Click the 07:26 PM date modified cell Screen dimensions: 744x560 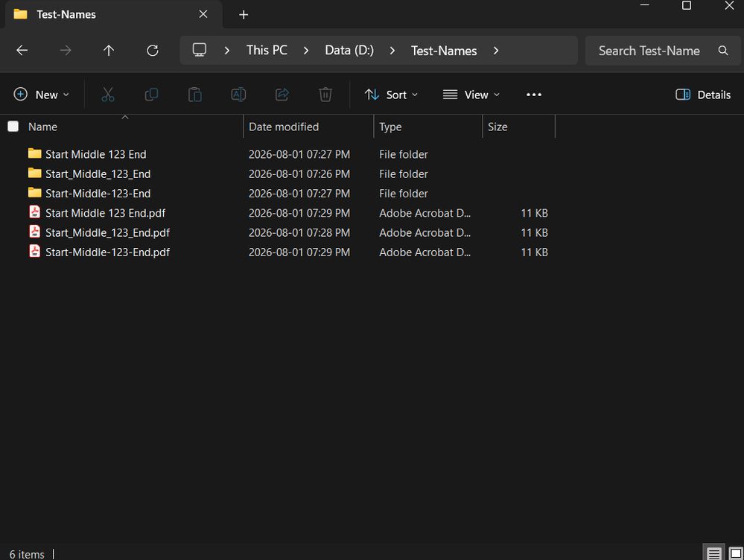pyautogui.click(x=299, y=174)
